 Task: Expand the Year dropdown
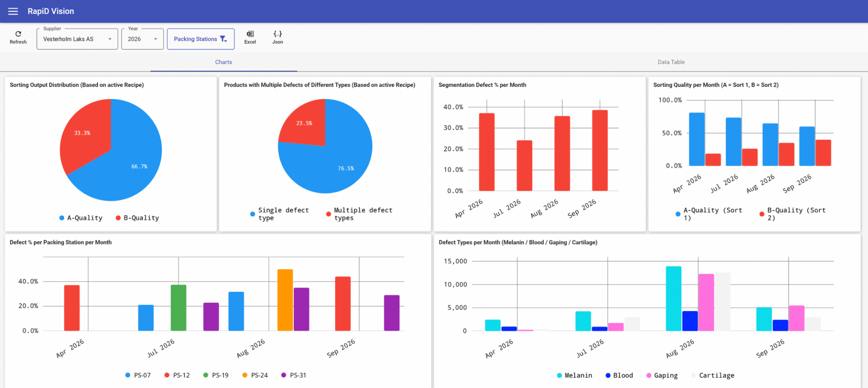pyautogui.click(x=142, y=39)
